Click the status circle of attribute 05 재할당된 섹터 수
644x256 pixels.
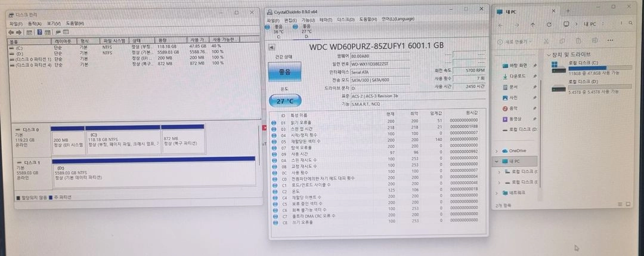click(274, 141)
